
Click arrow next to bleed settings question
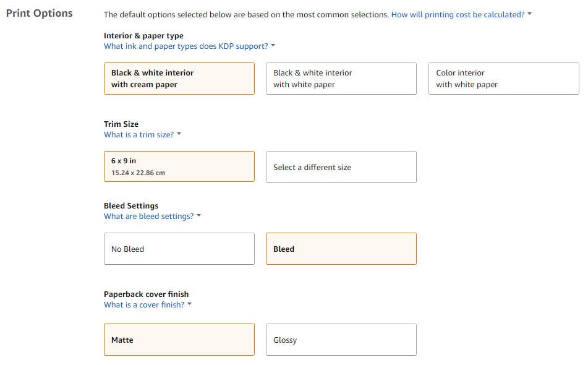[x=199, y=217]
